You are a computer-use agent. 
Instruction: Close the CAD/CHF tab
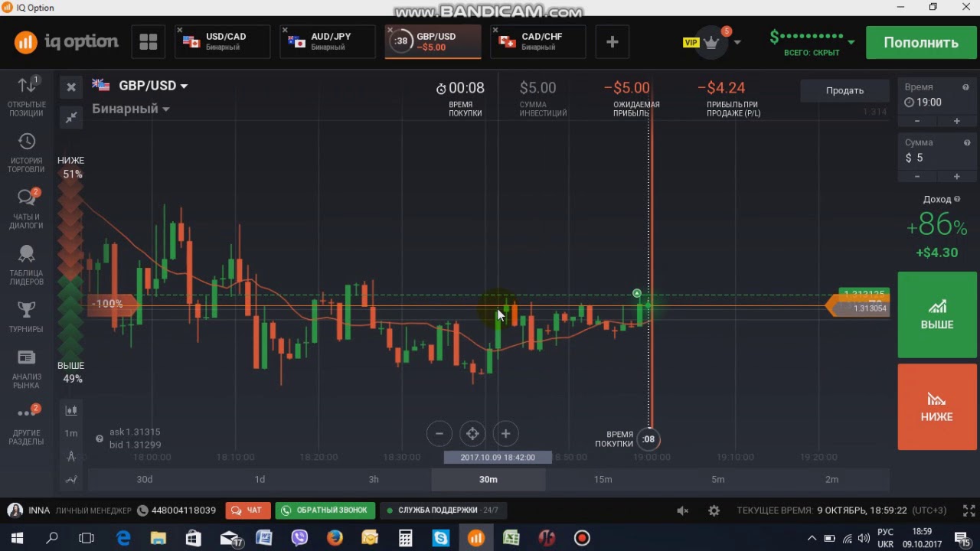(x=495, y=31)
